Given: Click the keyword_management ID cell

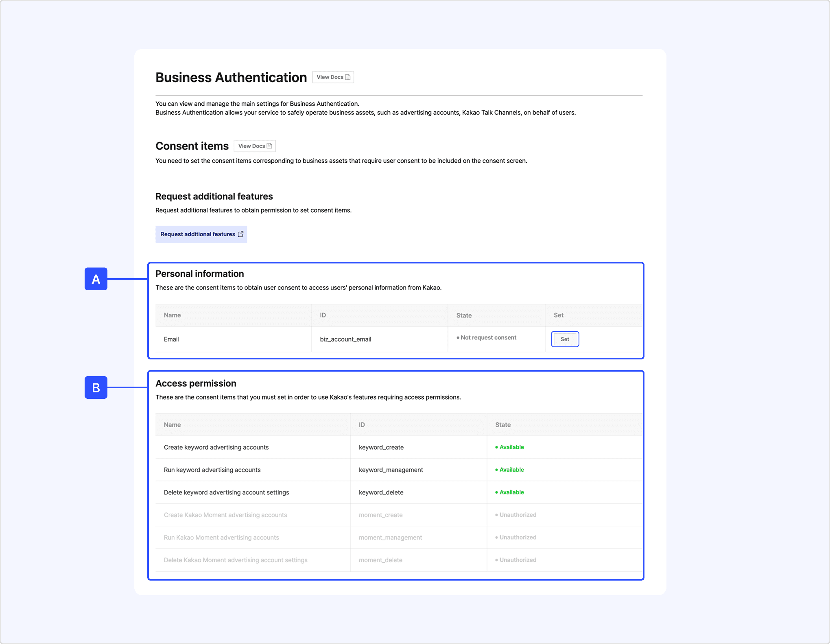Looking at the screenshot, I should point(391,470).
